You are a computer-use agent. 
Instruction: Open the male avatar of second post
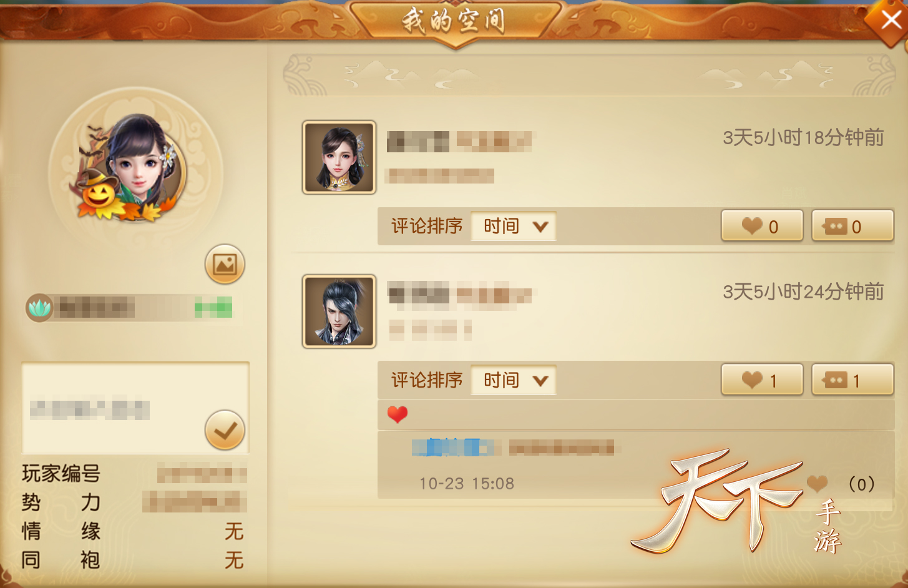tap(339, 311)
